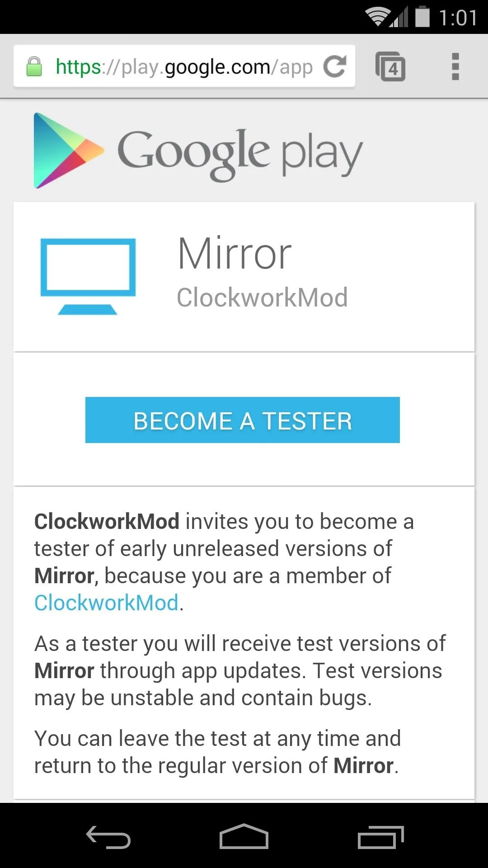The height and width of the screenshot is (868, 488).
Task: Tap the battery indicator in status bar
Action: (422, 16)
